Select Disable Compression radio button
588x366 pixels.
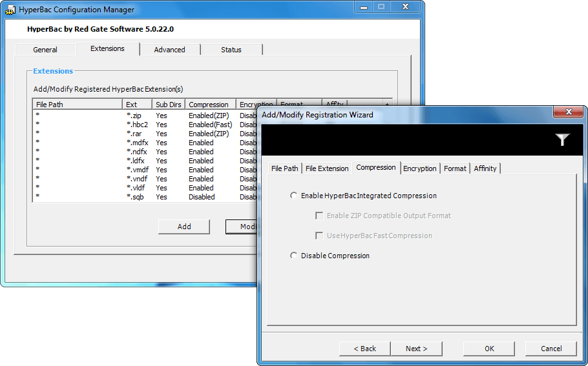(x=293, y=256)
